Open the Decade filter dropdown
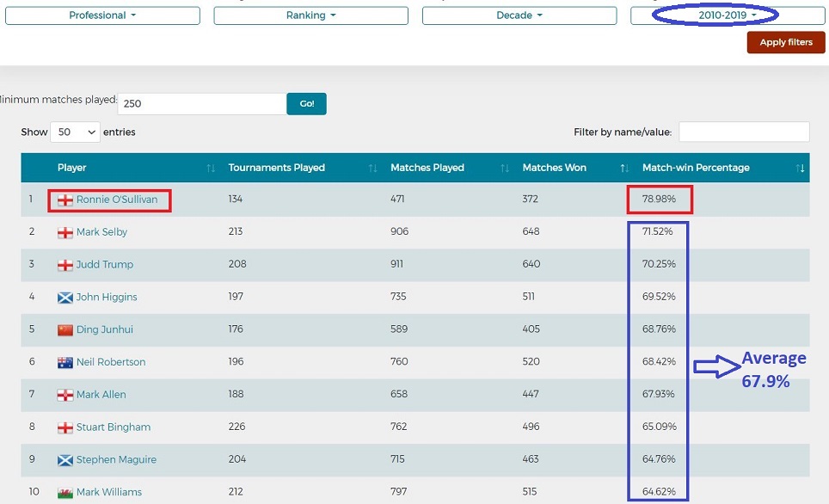The image size is (829, 504). coord(519,15)
